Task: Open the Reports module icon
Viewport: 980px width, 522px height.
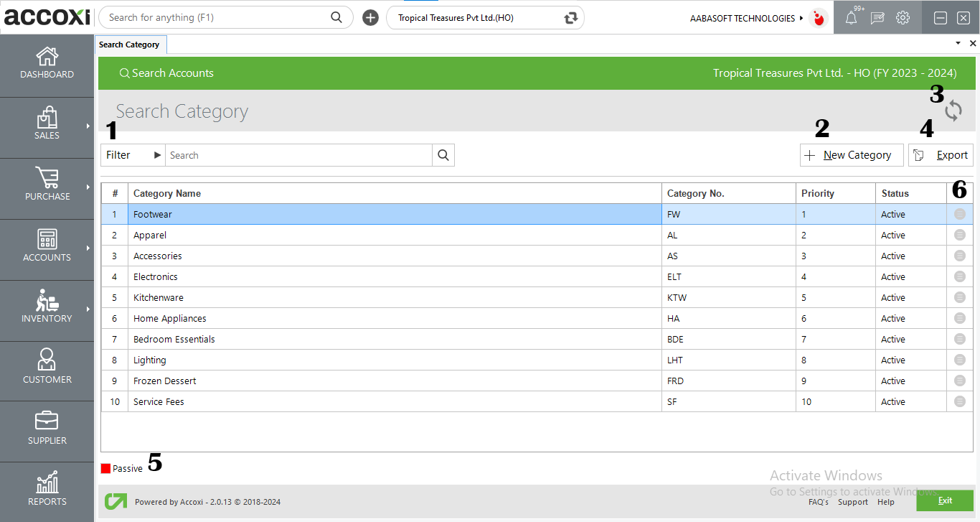Action: point(47,489)
